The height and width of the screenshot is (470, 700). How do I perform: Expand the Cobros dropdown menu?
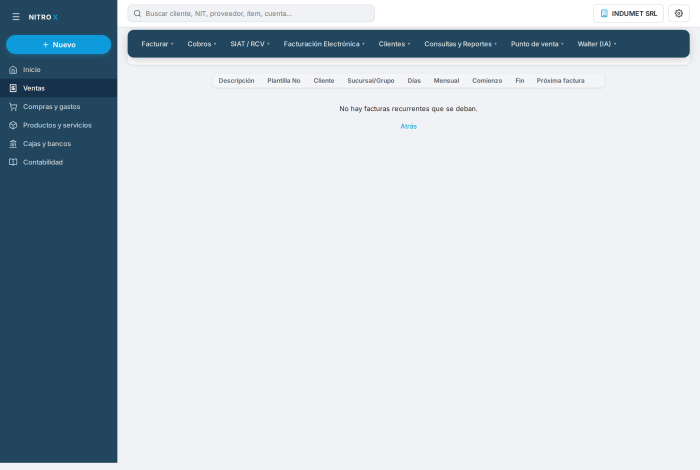click(202, 44)
